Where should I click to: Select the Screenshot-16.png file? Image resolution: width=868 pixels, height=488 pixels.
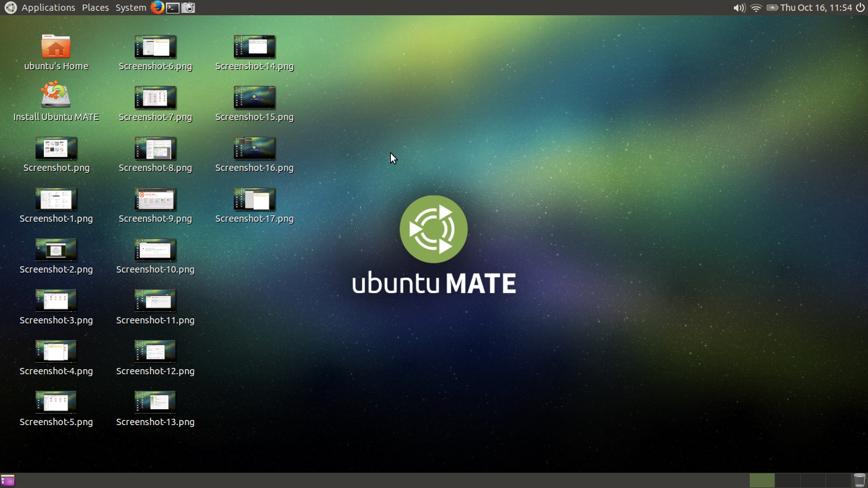[254, 155]
